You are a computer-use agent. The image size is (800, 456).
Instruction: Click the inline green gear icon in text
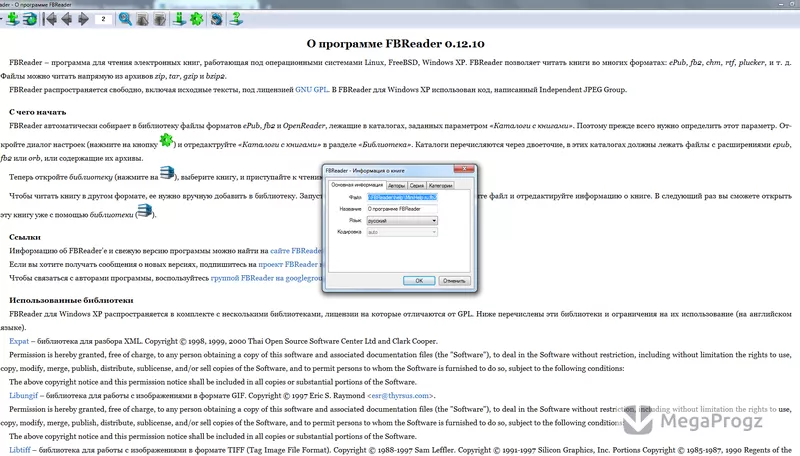166,140
